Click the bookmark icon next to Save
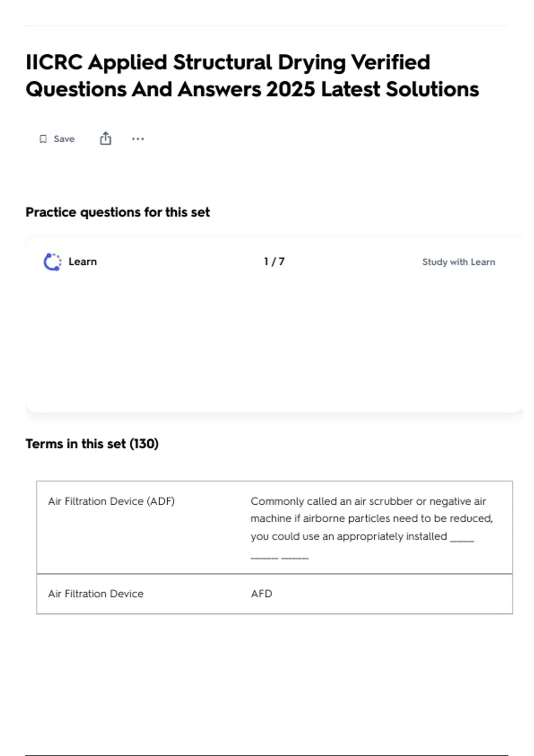534x756 pixels. point(43,139)
